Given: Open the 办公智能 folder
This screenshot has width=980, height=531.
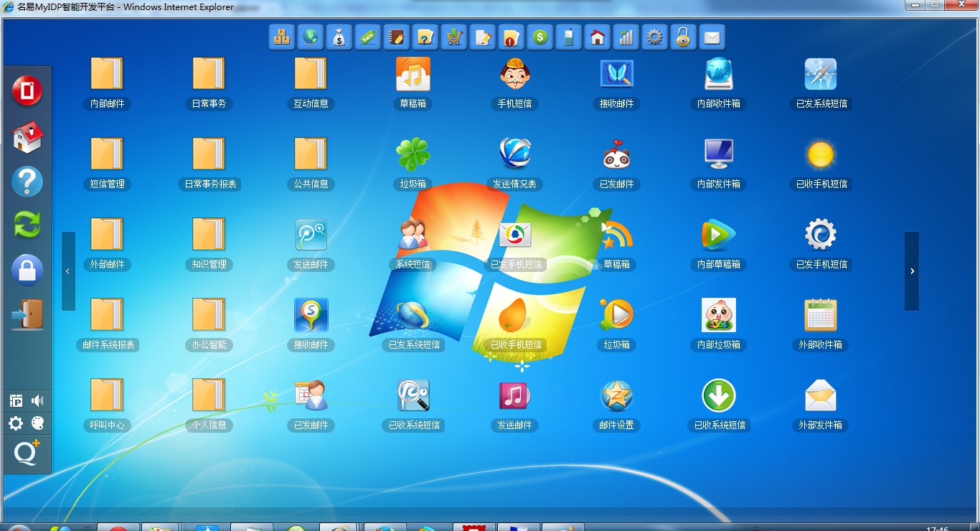Looking at the screenshot, I should click(x=209, y=314).
